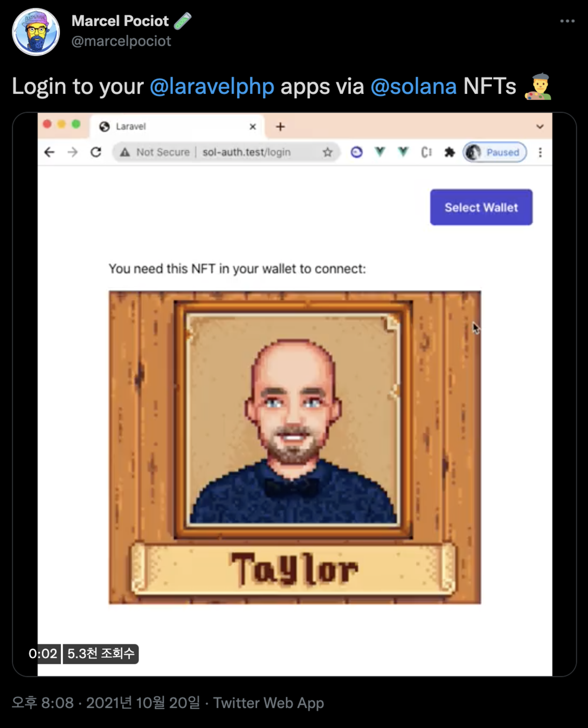The width and height of the screenshot is (588, 728).
Task: Open the tweet timestamp 오후 8:08 link
Action: pos(106,703)
